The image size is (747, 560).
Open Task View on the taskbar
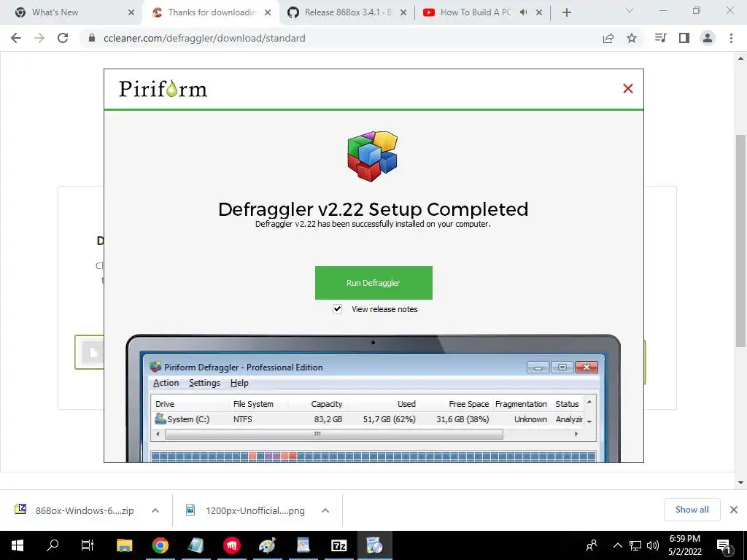(x=88, y=545)
